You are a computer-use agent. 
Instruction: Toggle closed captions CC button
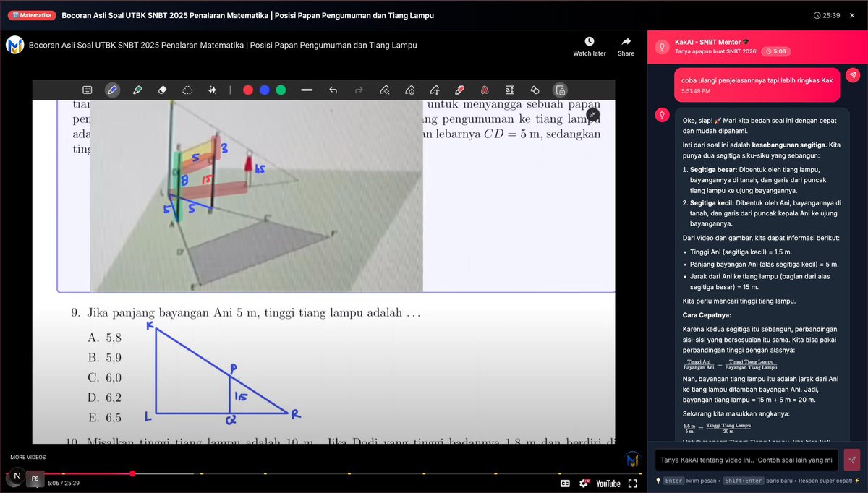[565, 484]
